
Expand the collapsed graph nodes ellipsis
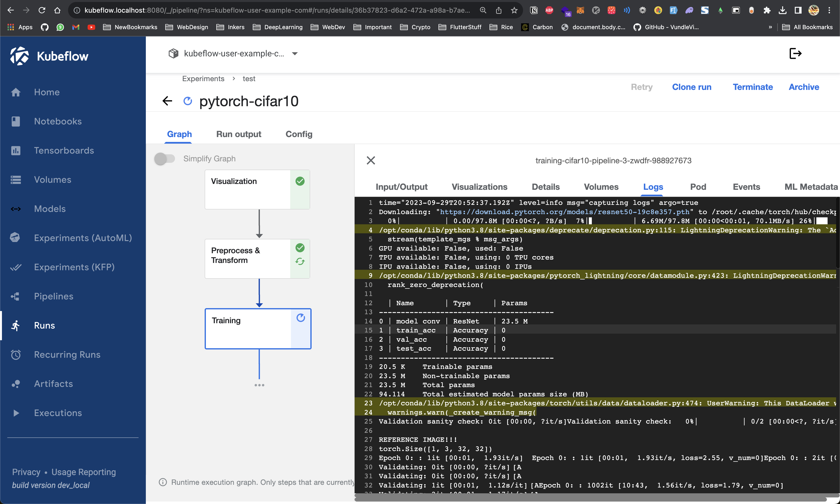[259, 385]
